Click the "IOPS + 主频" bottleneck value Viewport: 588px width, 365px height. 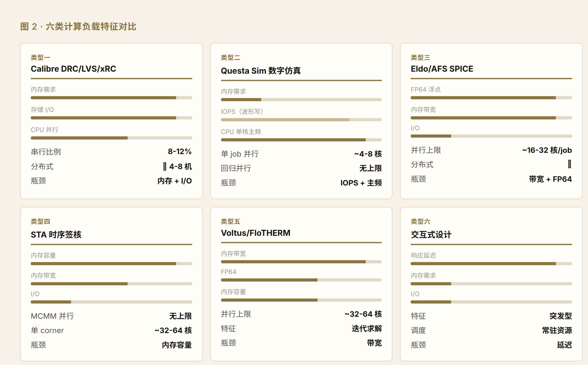tap(361, 183)
